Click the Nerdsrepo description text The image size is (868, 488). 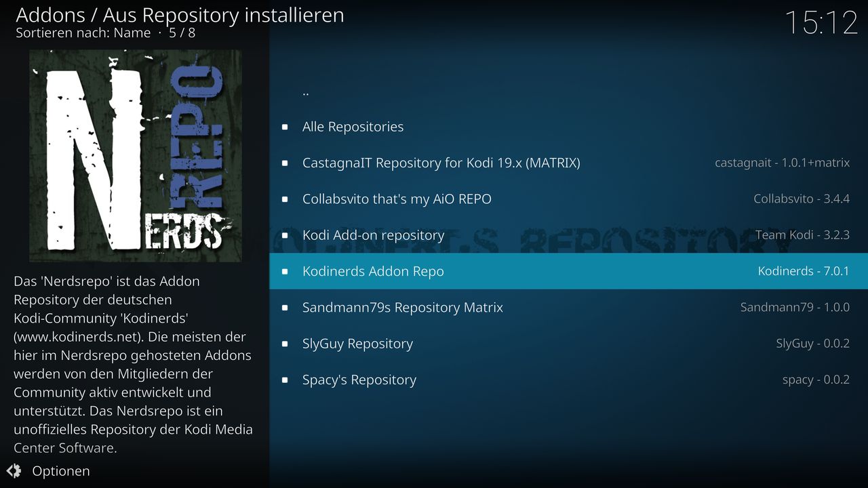coord(134,364)
